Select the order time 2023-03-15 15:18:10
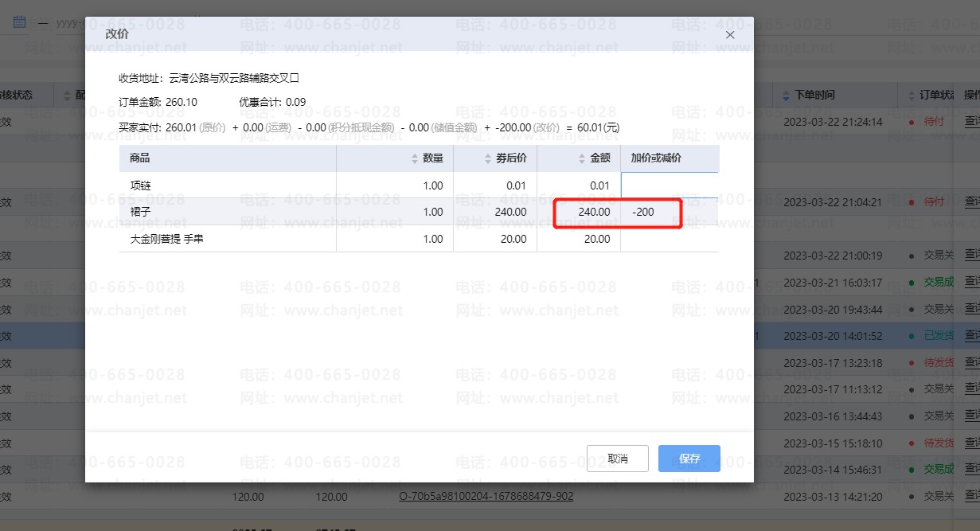 point(833,443)
